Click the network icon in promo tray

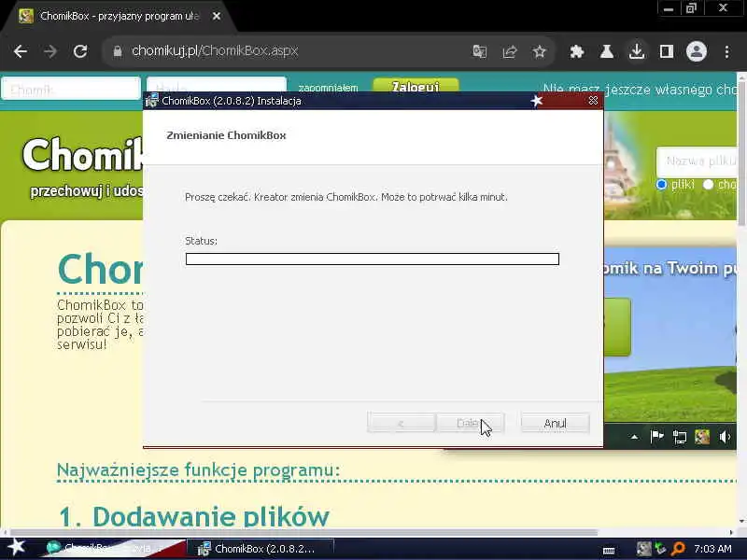(680, 437)
